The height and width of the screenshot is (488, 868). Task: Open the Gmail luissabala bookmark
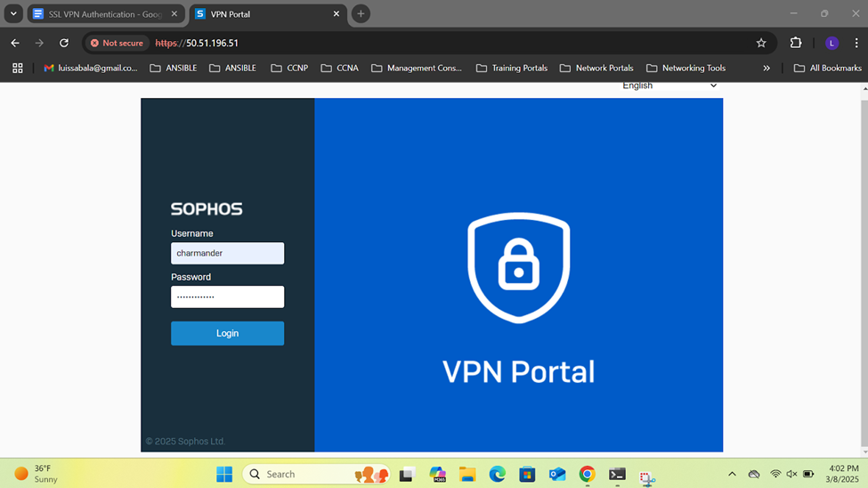click(x=91, y=69)
